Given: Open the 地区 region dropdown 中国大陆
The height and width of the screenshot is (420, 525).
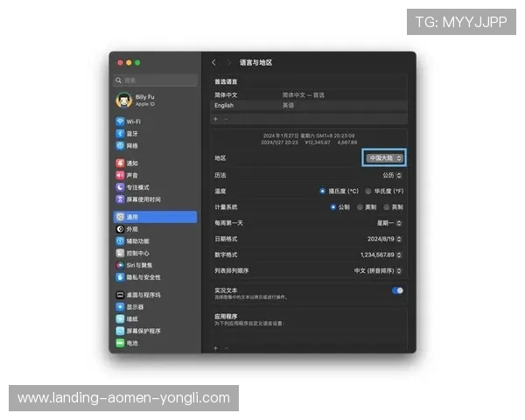Looking at the screenshot, I should 384,158.
